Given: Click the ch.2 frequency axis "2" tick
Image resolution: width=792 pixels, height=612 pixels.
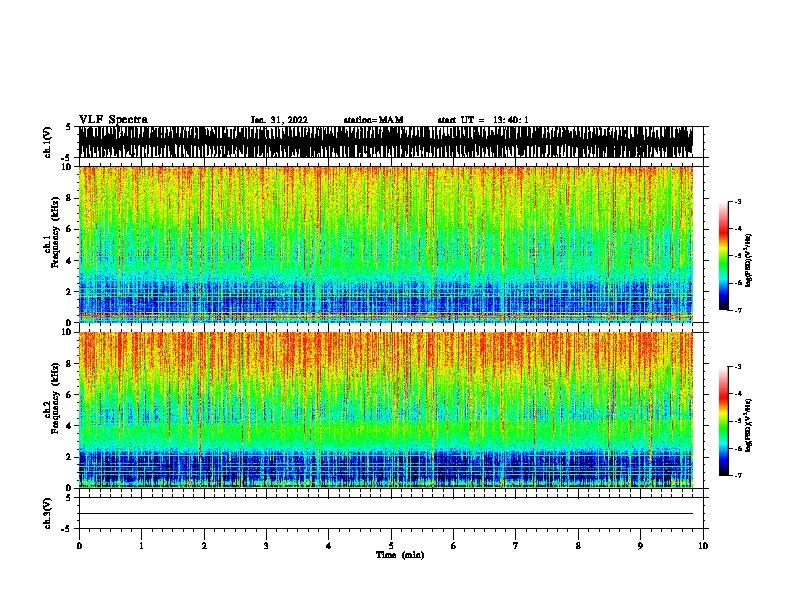Looking at the screenshot, I should (69, 457).
